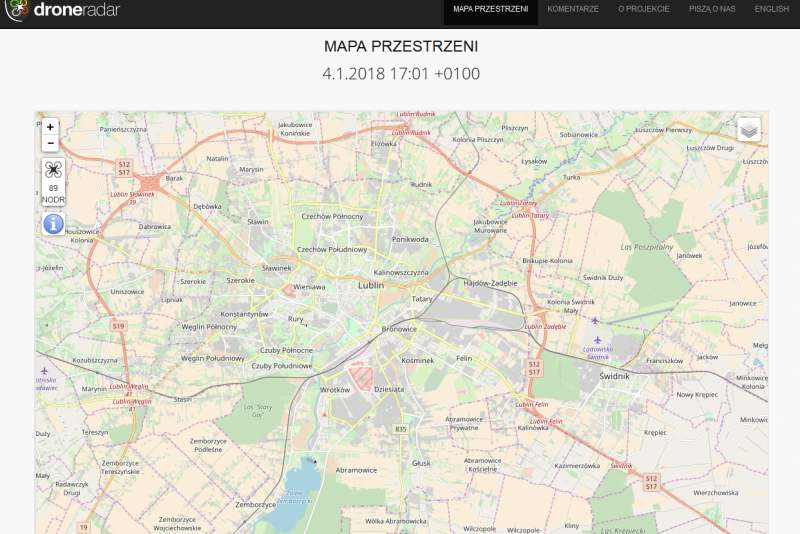This screenshot has width=800, height=534.
Task: Click the 89 NODR status label
Action: click(53, 193)
